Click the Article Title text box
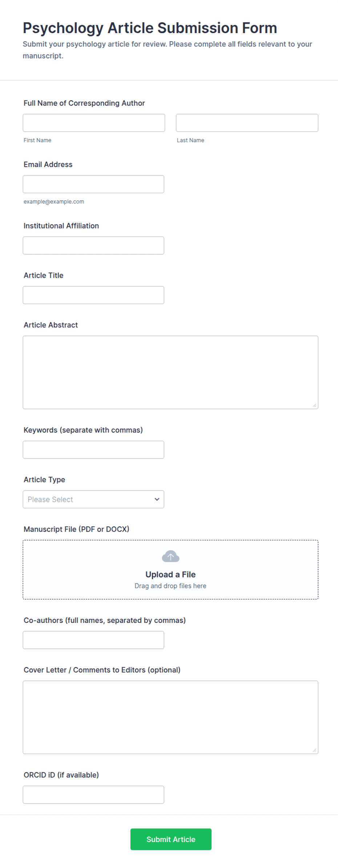338x868 pixels. click(93, 295)
